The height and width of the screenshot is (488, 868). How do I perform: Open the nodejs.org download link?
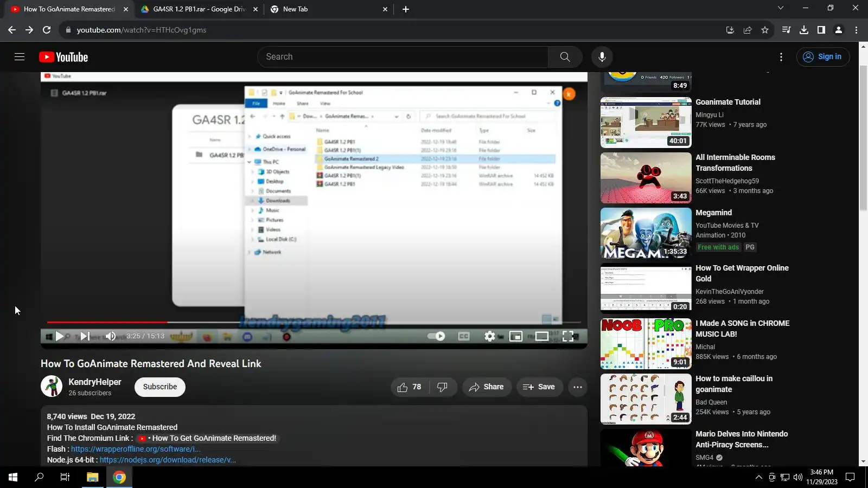coord(168,460)
